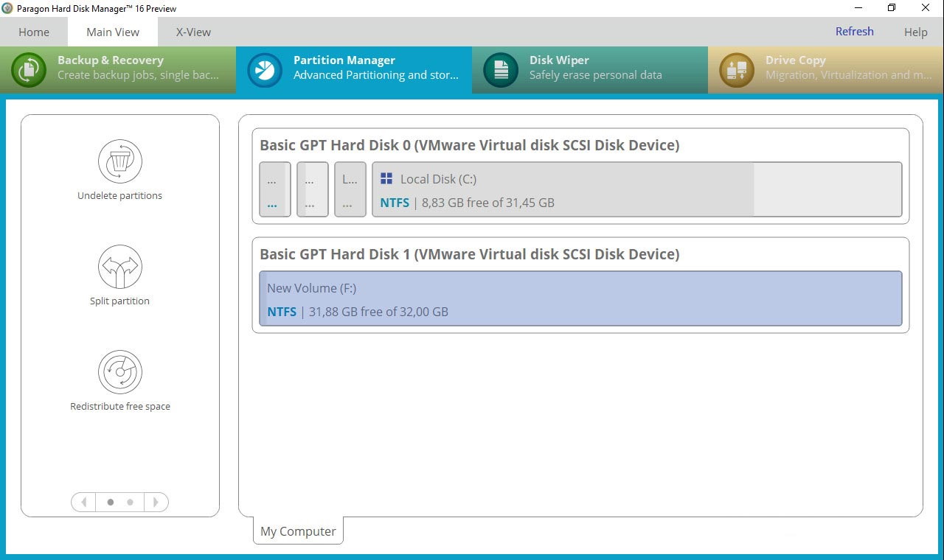Click NTFS label on New Volume F
Image resolution: width=944 pixels, height=560 pixels.
coord(282,312)
